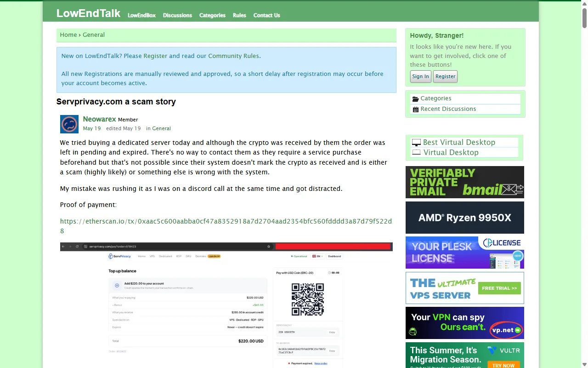This screenshot has width=588, height=368.
Task: Open the LowEndTalk site logo
Action: click(x=88, y=13)
